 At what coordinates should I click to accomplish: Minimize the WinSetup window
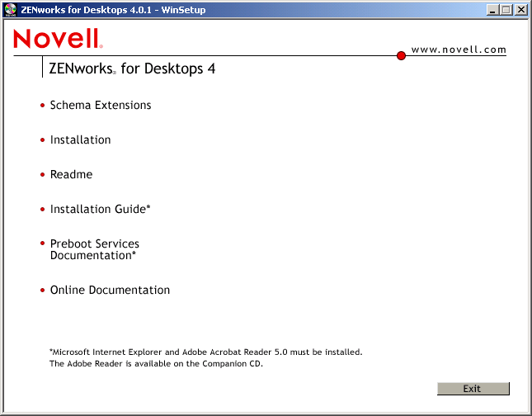click(492, 10)
